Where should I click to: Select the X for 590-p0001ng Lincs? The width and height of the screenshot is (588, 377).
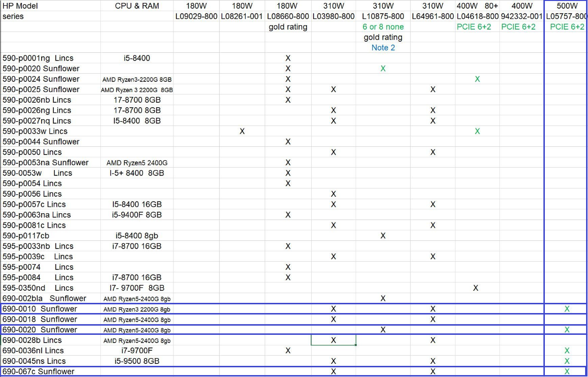(287, 58)
